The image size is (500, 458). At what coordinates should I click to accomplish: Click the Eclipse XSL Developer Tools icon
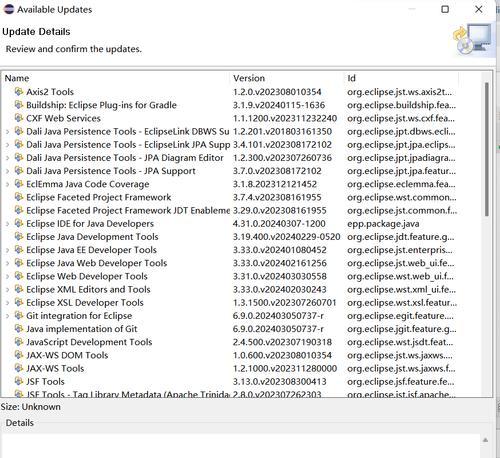tap(19, 302)
